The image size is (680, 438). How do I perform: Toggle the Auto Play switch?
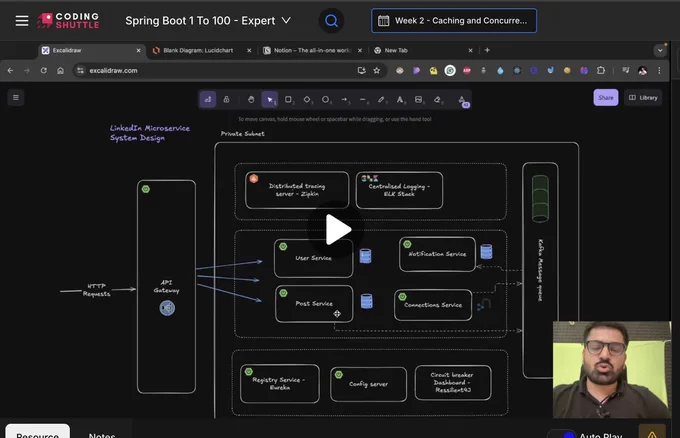(x=562, y=434)
